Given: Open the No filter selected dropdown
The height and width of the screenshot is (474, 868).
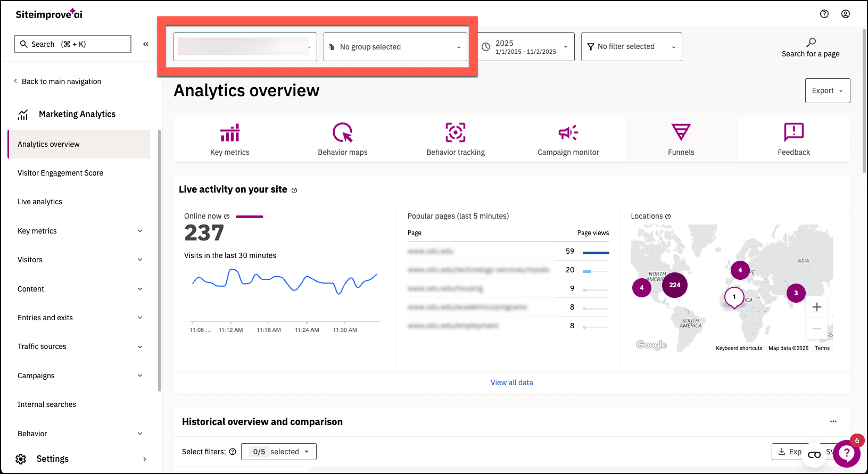Looking at the screenshot, I should point(632,47).
